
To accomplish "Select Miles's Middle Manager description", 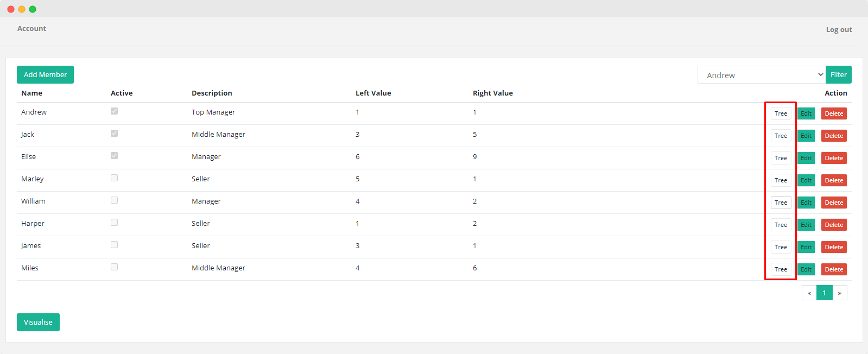I will point(218,268).
